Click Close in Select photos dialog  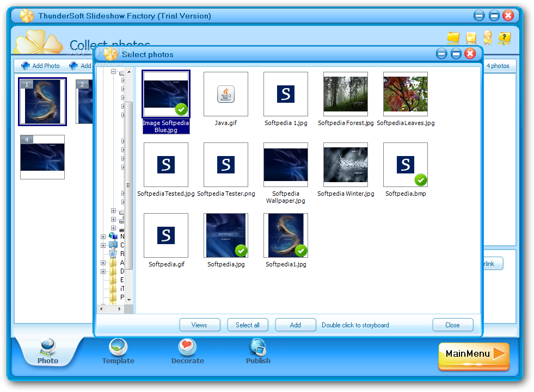(x=452, y=325)
